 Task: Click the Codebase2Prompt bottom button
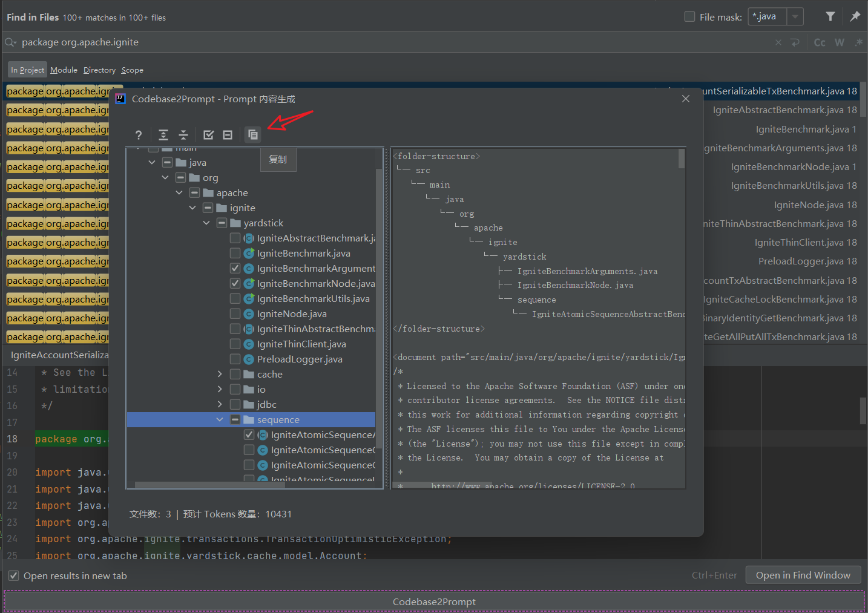[x=434, y=602]
